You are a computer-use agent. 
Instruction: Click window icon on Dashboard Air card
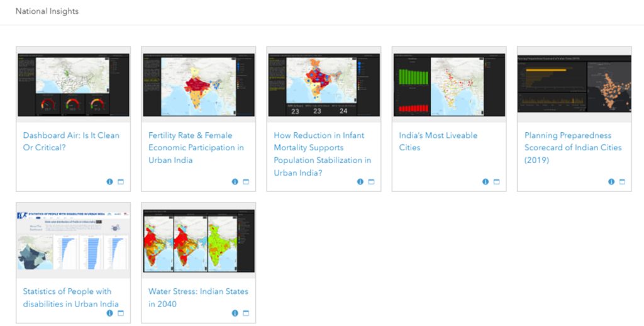(x=121, y=182)
